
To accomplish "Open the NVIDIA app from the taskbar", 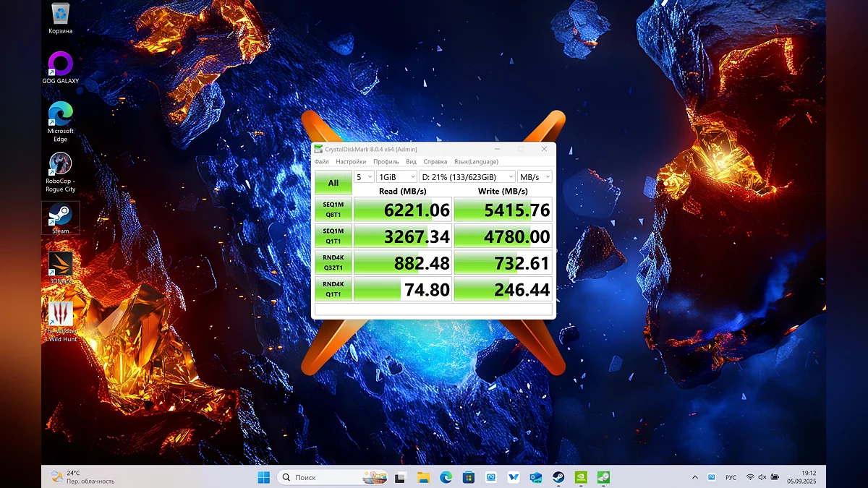I will [581, 477].
